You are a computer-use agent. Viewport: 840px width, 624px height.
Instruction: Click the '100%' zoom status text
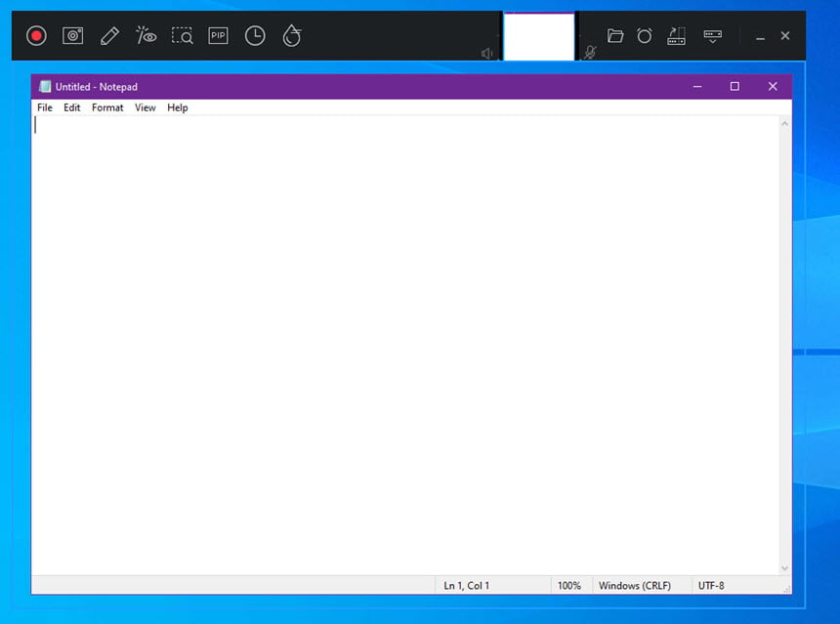(568, 586)
